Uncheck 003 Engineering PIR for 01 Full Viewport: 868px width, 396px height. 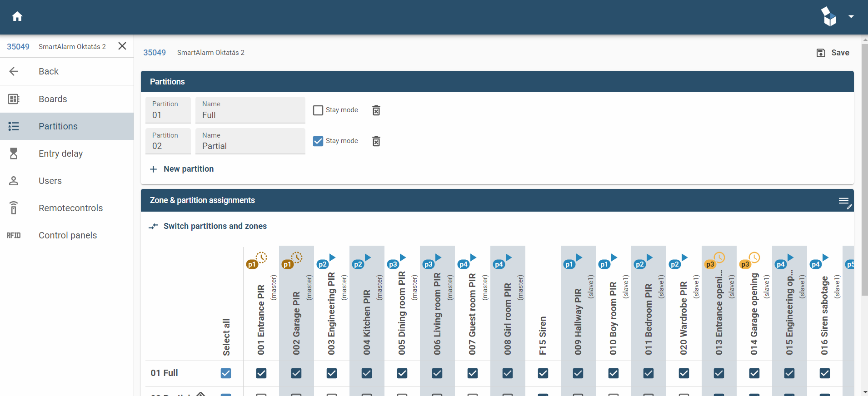pyautogui.click(x=332, y=373)
